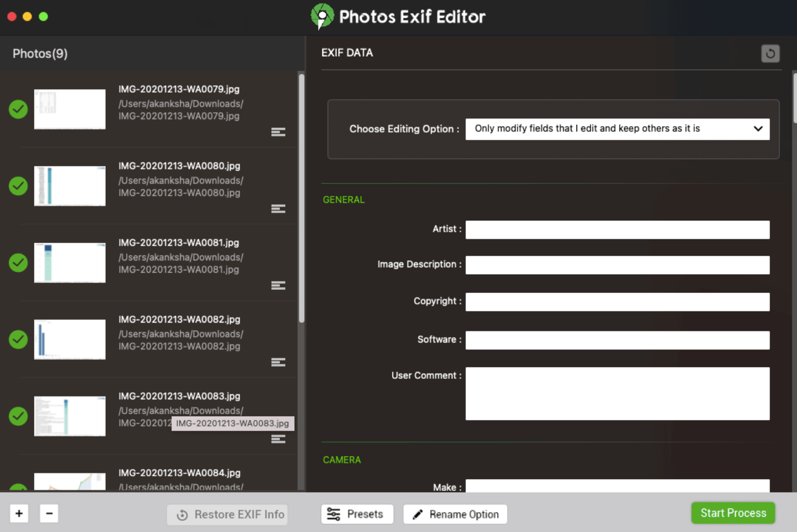The image size is (797, 532).
Task: Click inside the Artist input field
Action: point(617,229)
